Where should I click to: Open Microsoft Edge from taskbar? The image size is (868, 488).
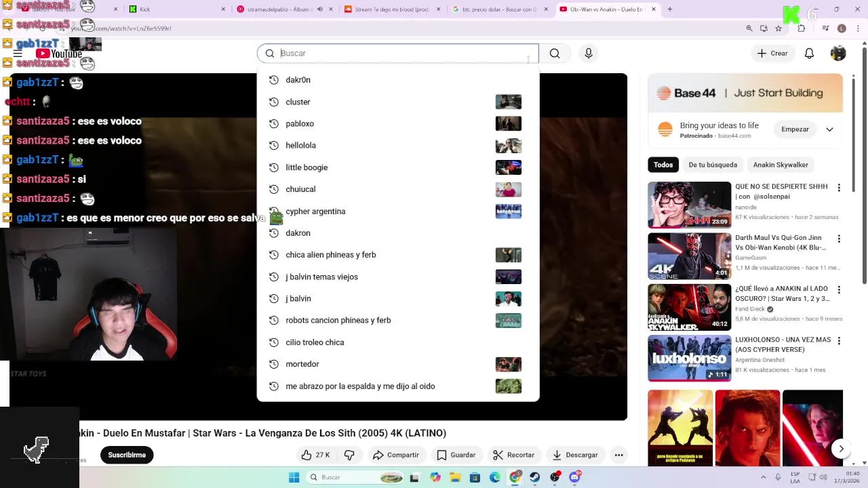[495, 477]
